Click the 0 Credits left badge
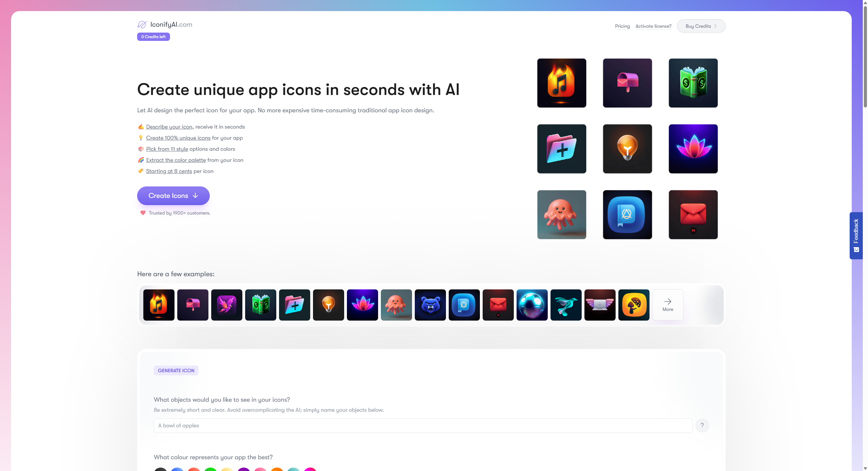This screenshot has width=868, height=471. pos(153,37)
